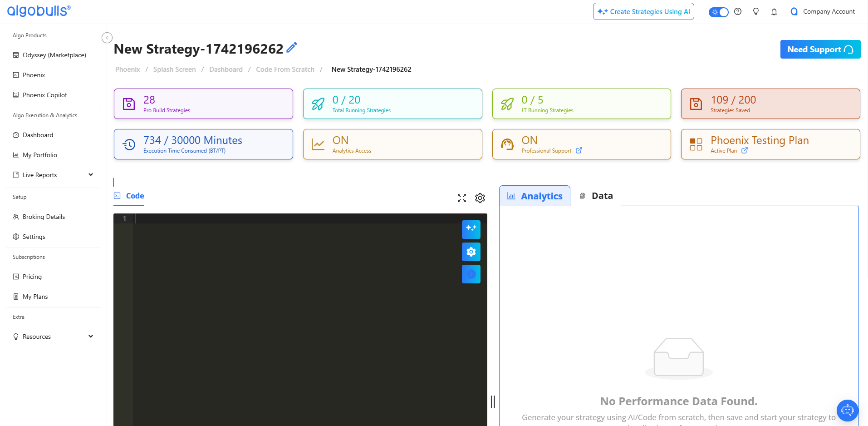Click the LT Running Strategies card

(x=581, y=104)
